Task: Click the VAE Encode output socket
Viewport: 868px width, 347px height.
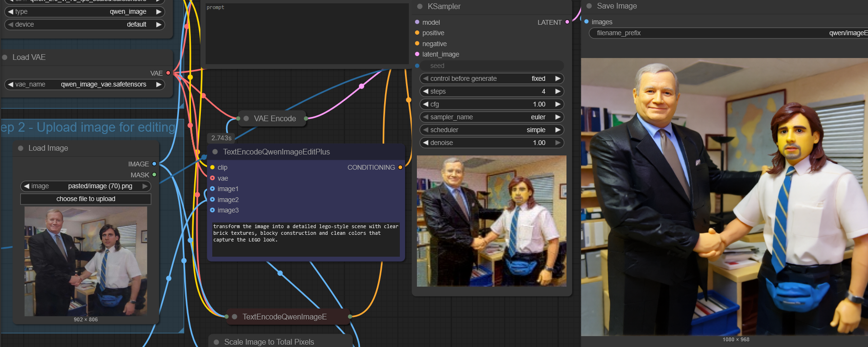Action: click(x=306, y=118)
